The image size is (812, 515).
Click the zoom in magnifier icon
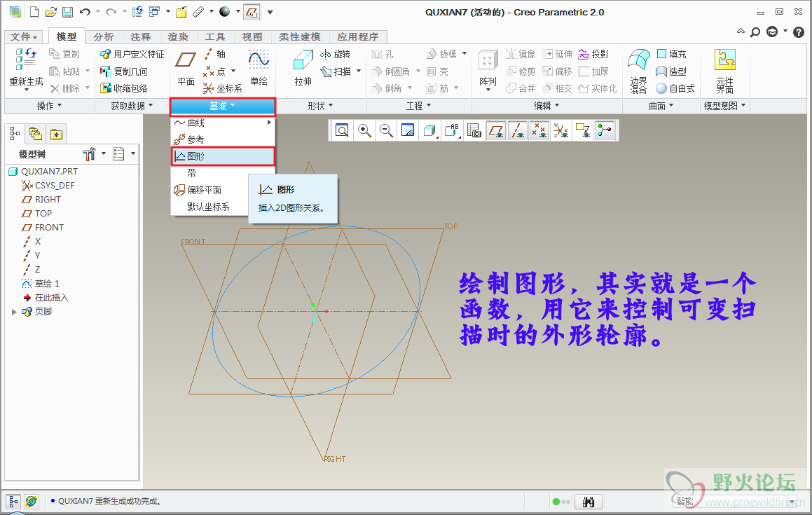(364, 130)
